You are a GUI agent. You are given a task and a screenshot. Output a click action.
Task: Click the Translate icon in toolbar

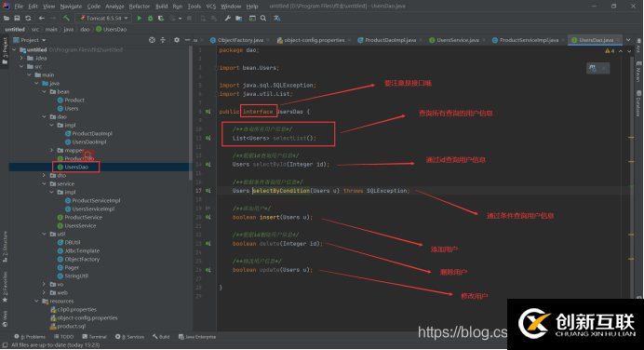point(277,18)
